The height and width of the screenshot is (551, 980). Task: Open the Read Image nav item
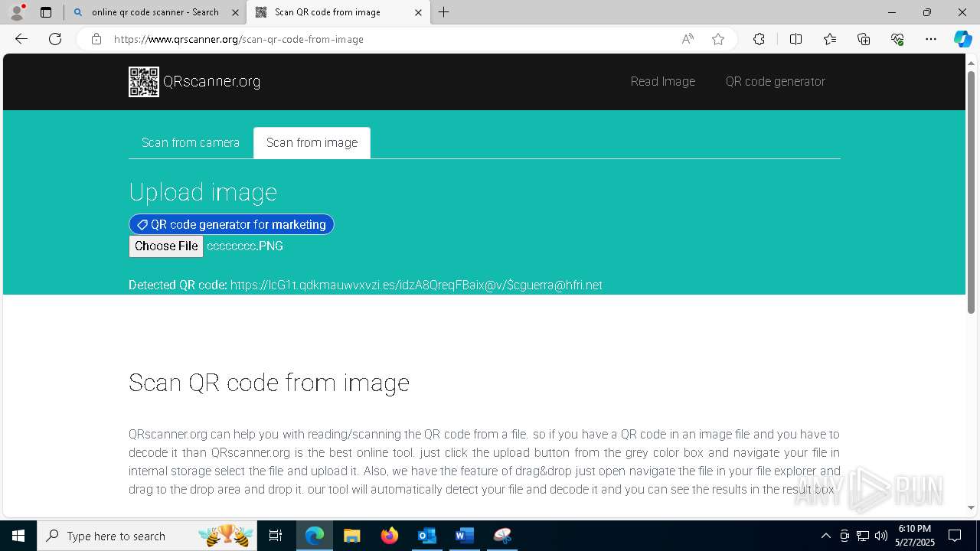pos(663,82)
